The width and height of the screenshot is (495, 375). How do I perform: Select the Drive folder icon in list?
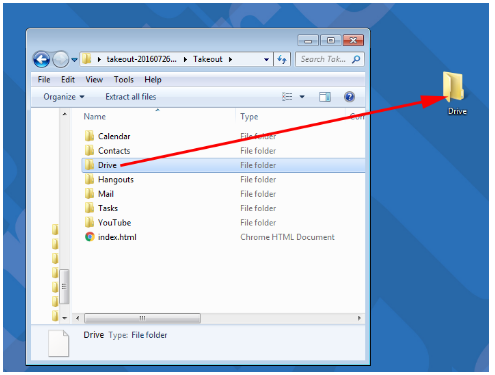89,165
